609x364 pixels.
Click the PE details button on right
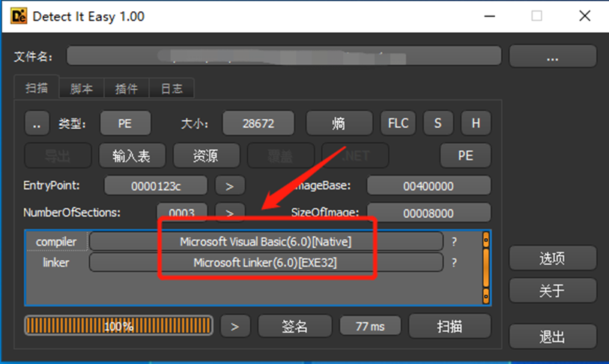point(465,156)
